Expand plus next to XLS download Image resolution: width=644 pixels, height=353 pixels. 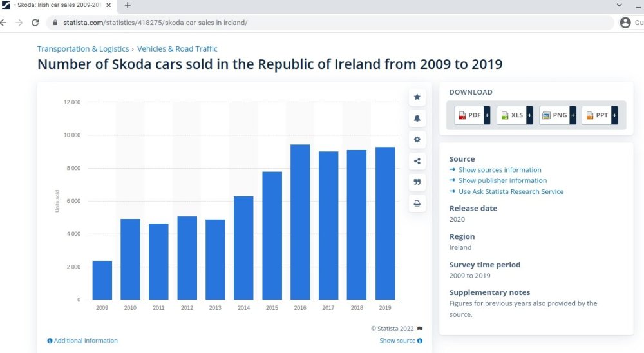tap(530, 115)
